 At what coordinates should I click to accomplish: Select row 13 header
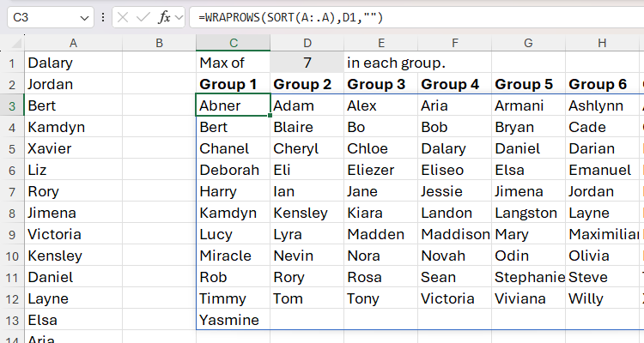(12, 320)
